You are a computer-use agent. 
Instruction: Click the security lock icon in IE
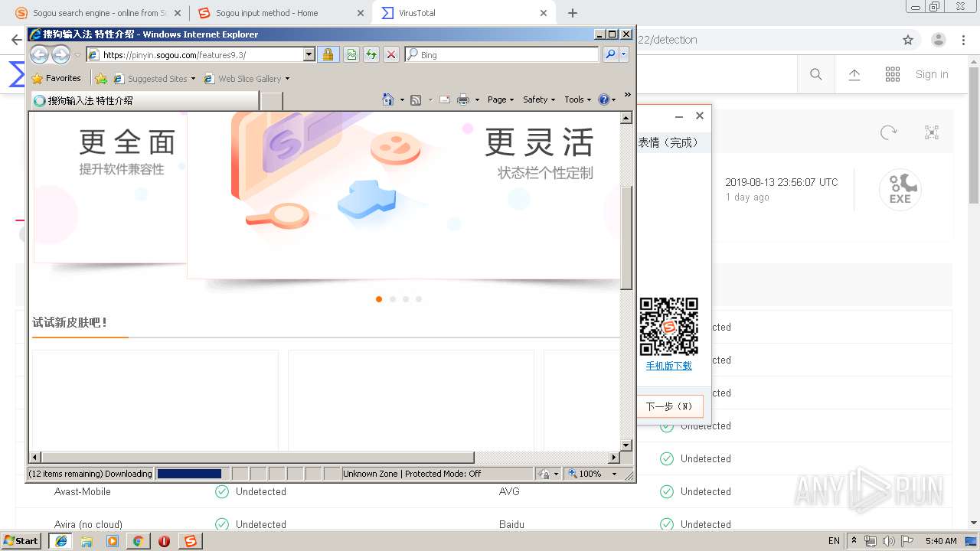coord(328,54)
